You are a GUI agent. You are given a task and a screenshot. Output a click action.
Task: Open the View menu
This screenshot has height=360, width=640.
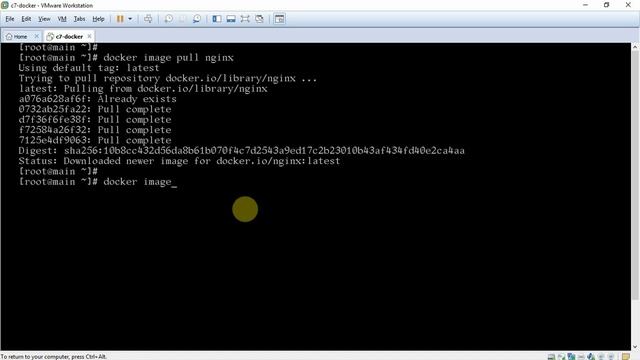[x=44, y=19]
